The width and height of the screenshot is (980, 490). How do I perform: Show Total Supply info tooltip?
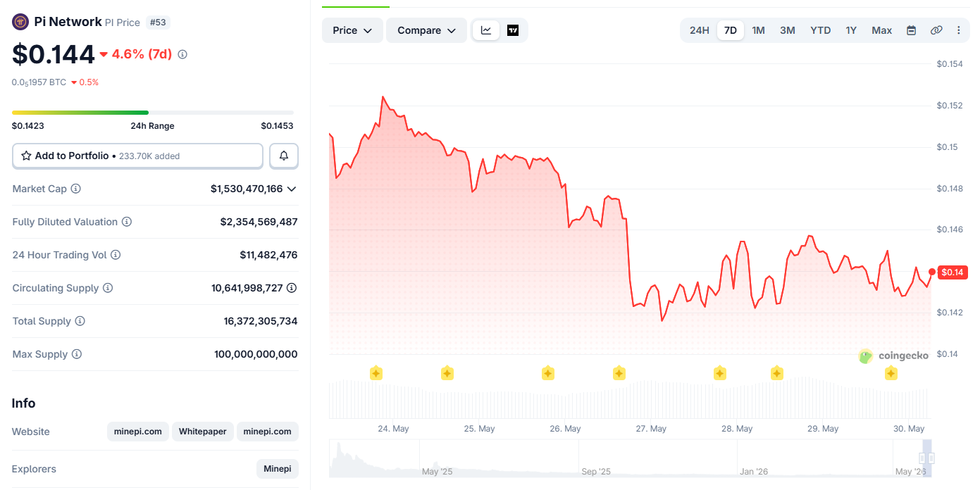point(80,321)
